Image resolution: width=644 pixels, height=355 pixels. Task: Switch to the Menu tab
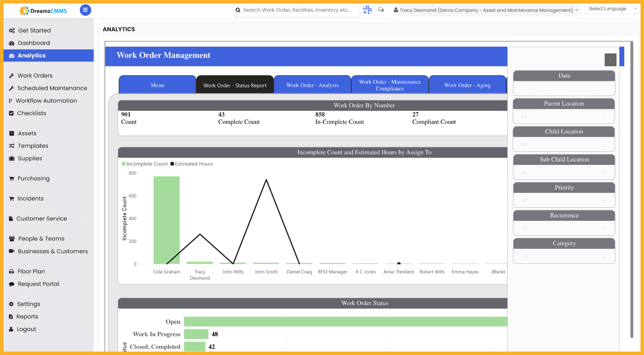coord(157,85)
